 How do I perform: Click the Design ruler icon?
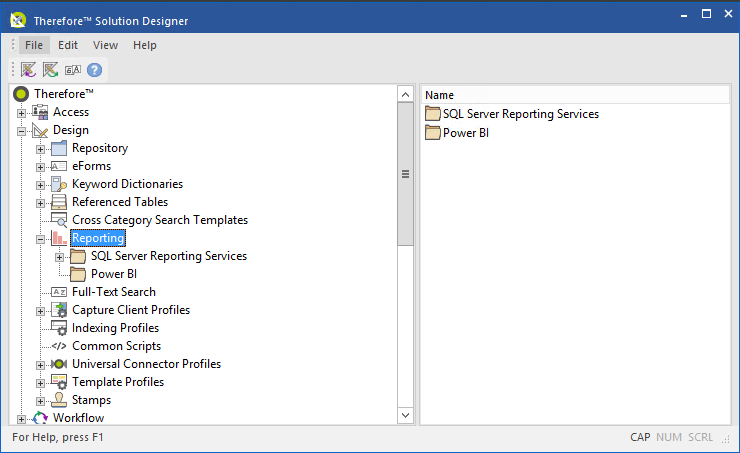40,130
